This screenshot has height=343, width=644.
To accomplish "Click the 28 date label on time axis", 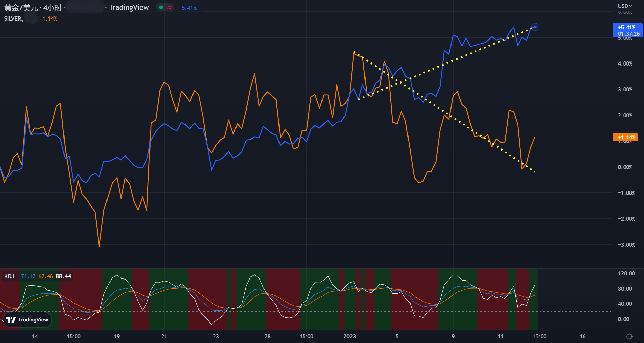I will tap(267, 336).
